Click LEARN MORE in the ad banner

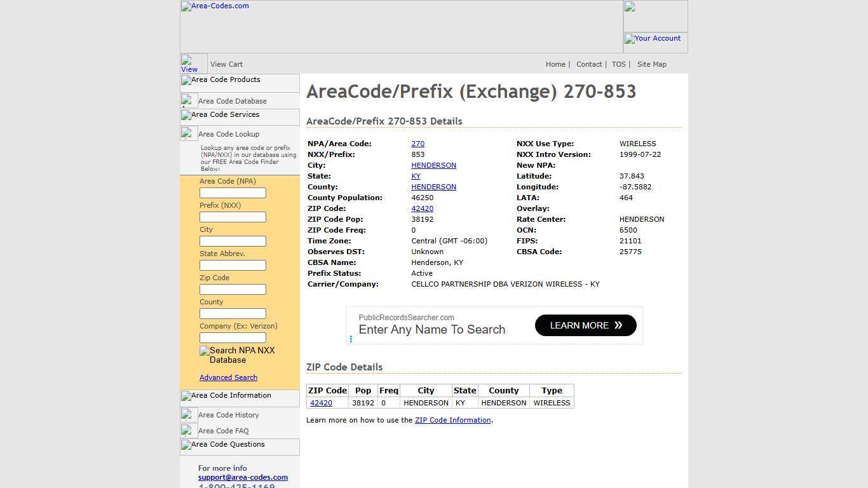pyautogui.click(x=585, y=325)
